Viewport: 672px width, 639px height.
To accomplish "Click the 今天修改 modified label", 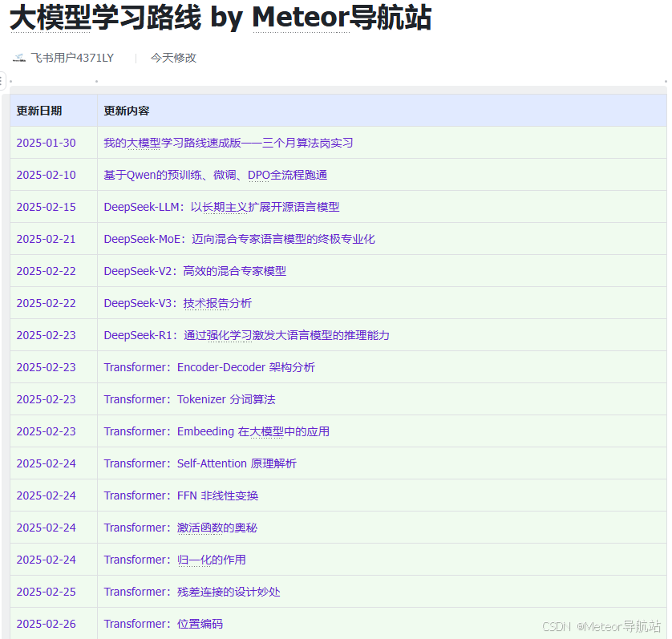I will [173, 58].
